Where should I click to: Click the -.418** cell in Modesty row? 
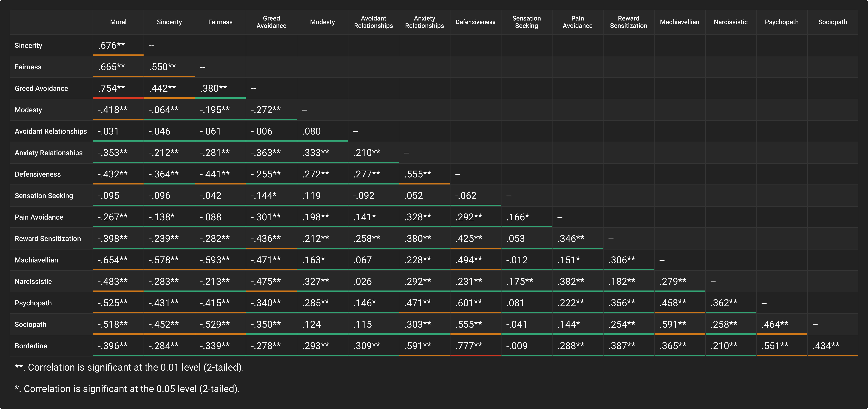pyautogui.click(x=118, y=110)
